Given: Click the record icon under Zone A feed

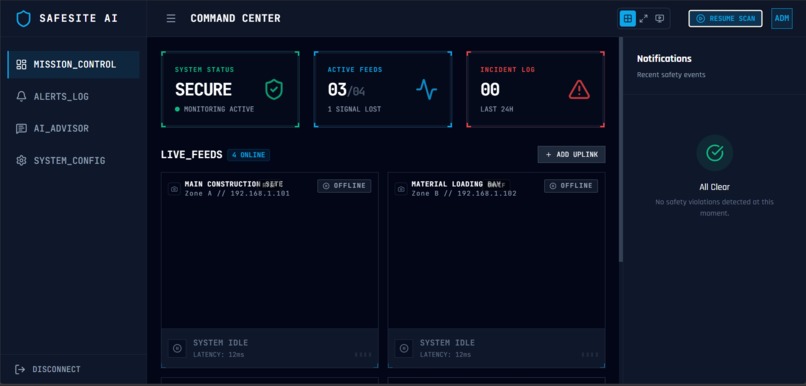Looking at the screenshot, I should click(x=177, y=348).
